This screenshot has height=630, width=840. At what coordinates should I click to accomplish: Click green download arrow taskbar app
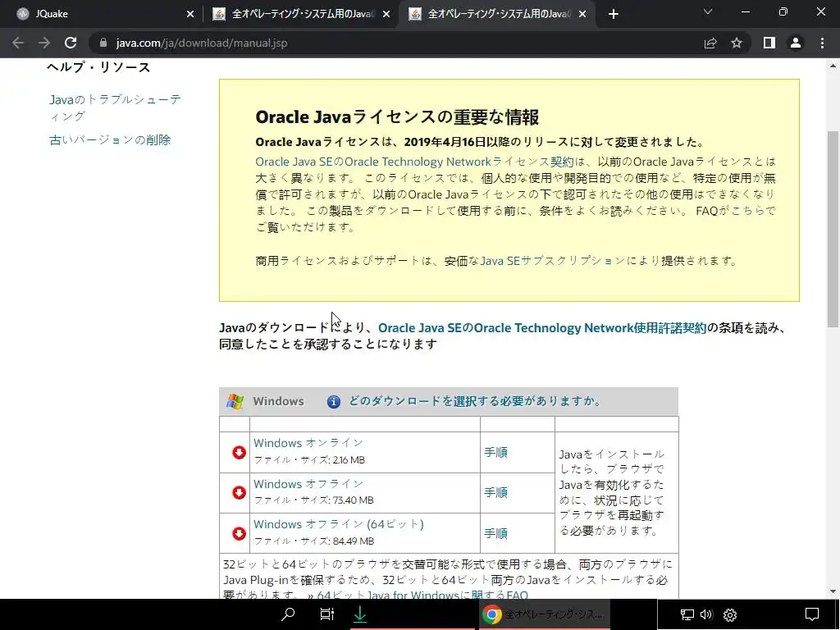tap(360, 614)
